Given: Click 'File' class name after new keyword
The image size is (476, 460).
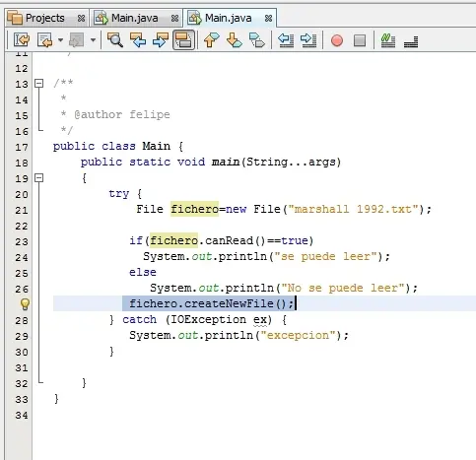Looking at the screenshot, I should (267, 209).
